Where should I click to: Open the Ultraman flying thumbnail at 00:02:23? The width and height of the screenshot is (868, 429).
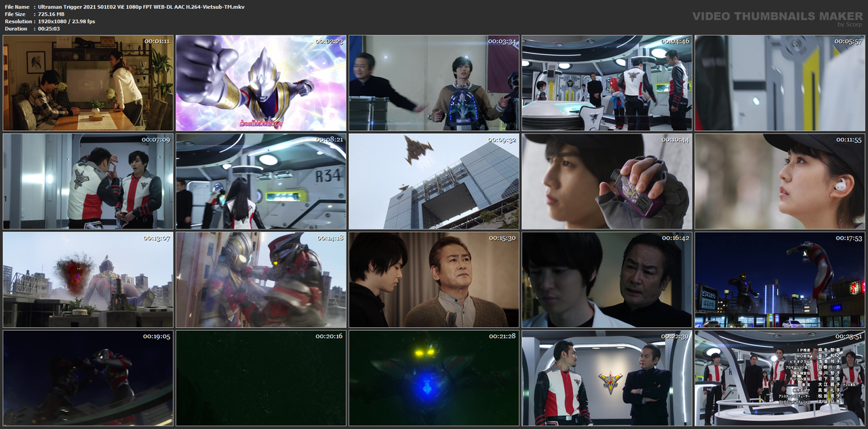261,83
